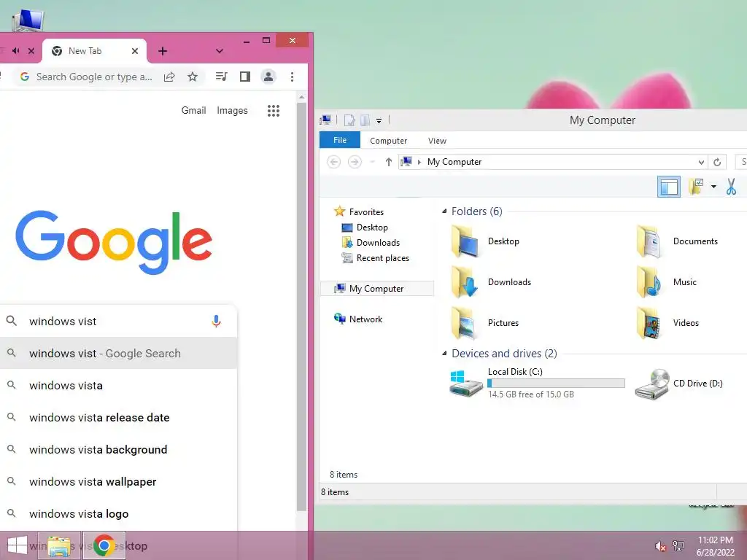747x560 pixels.
Task: Choose the 'windows vista' suggestion
Action: point(119,385)
